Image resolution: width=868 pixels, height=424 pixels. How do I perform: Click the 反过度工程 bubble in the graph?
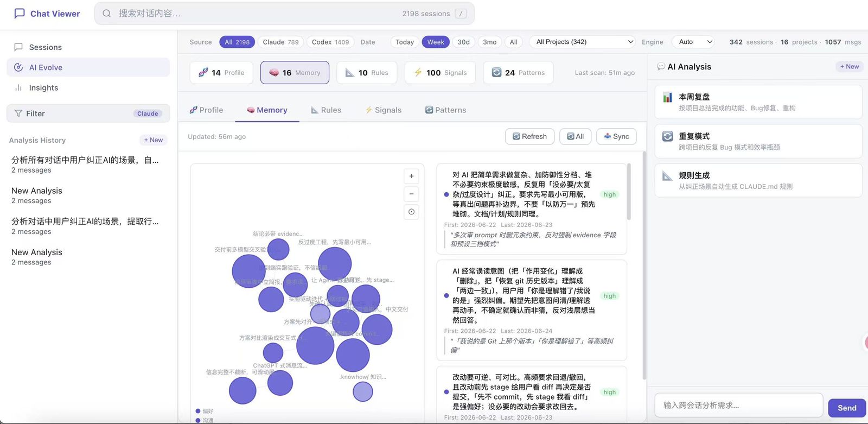tap(335, 264)
